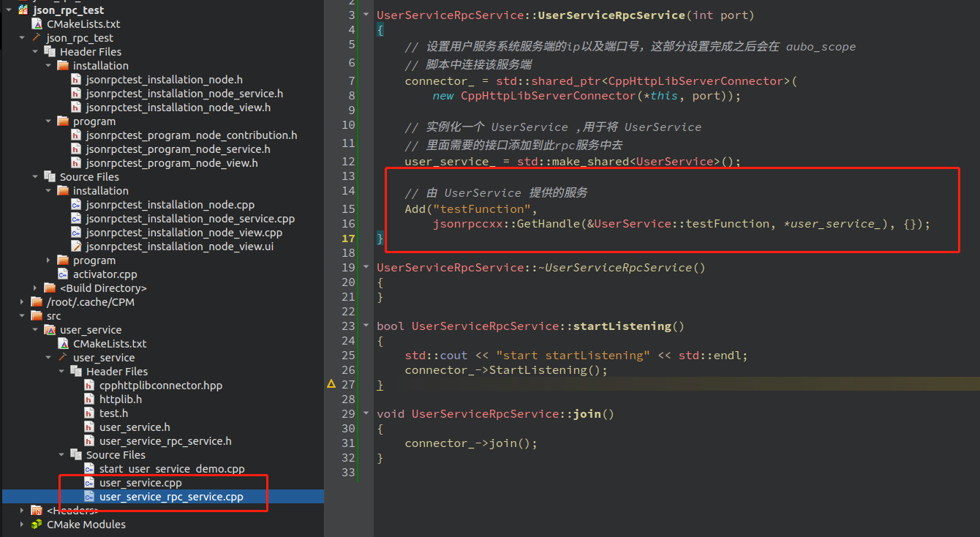Collapse installation folder holding the .h files

48,66
